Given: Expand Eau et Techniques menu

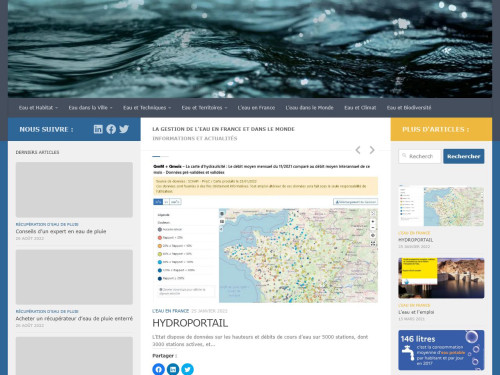Looking at the screenshot, I should [x=147, y=108].
